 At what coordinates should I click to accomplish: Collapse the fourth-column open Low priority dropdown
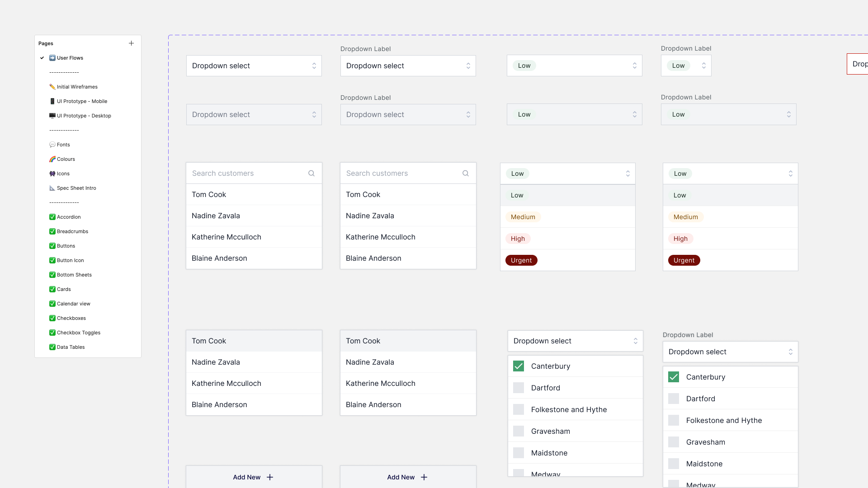pos(731,174)
